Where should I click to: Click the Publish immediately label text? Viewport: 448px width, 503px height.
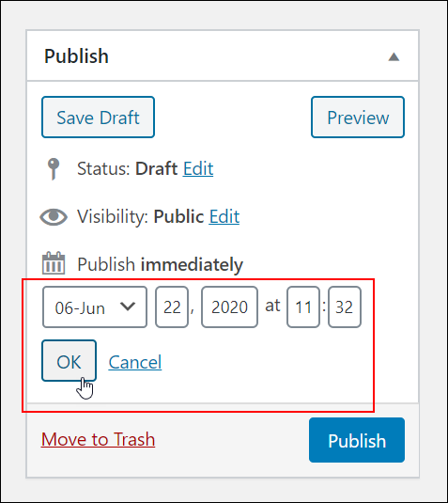[x=161, y=264]
